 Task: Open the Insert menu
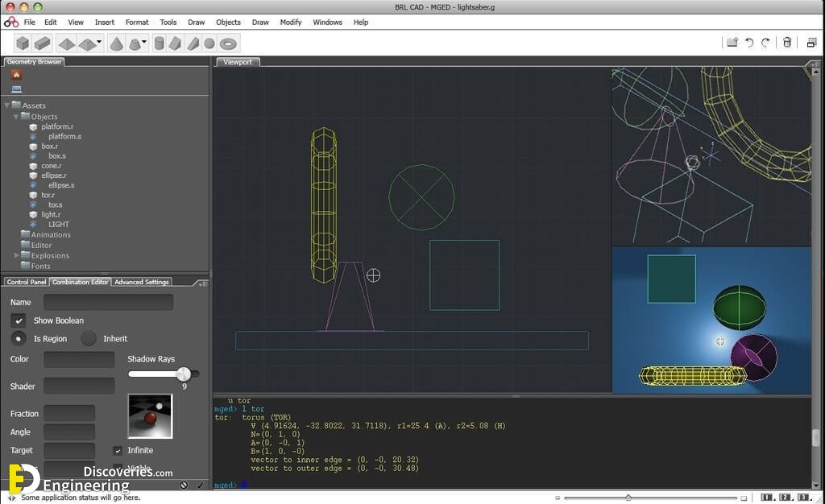point(105,22)
